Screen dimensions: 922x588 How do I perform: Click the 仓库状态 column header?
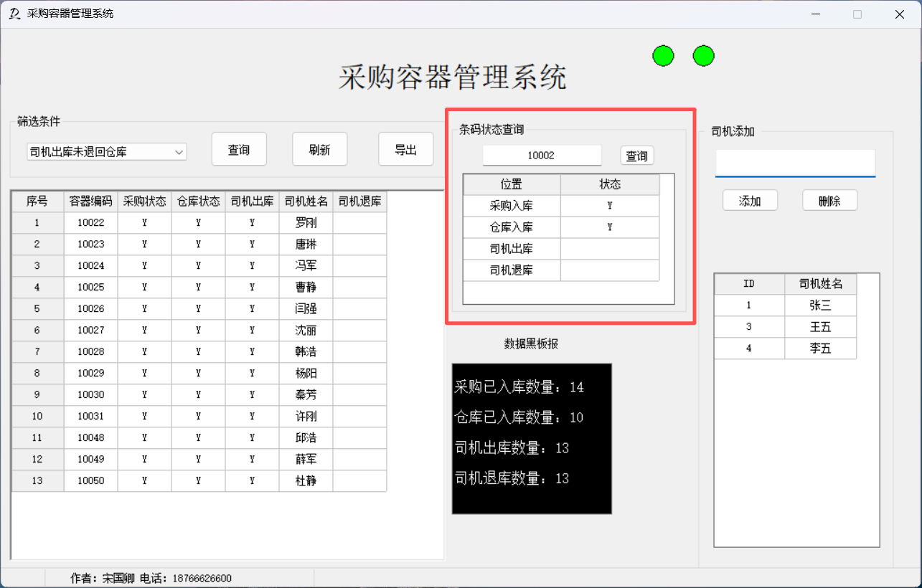[x=199, y=201]
